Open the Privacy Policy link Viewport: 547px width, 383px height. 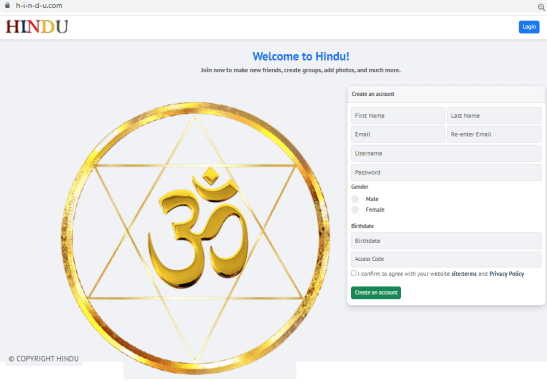507,274
